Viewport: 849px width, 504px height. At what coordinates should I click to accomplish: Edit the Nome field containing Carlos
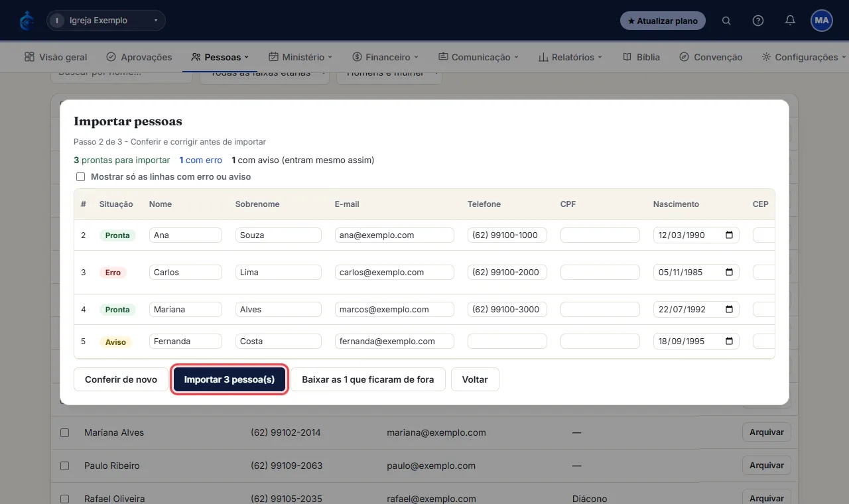[186, 273]
